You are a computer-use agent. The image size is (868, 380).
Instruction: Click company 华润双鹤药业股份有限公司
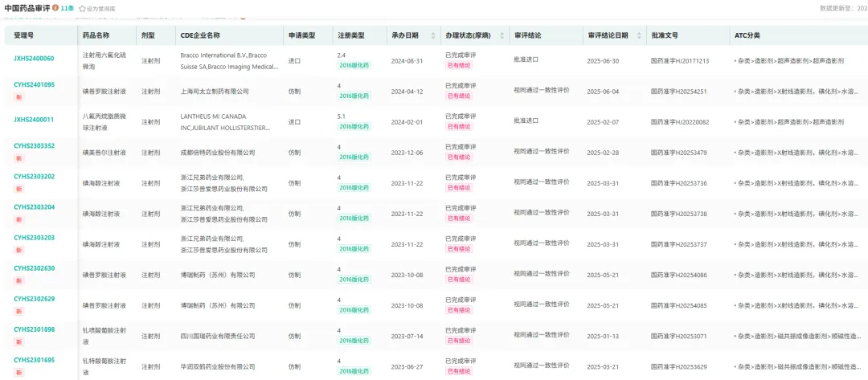(218, 366)
